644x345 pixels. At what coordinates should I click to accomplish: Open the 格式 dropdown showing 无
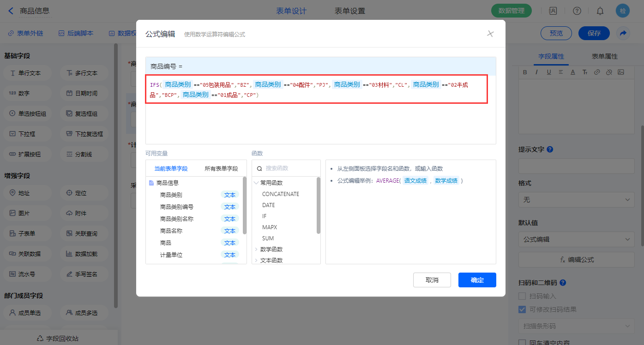[576, 200]
